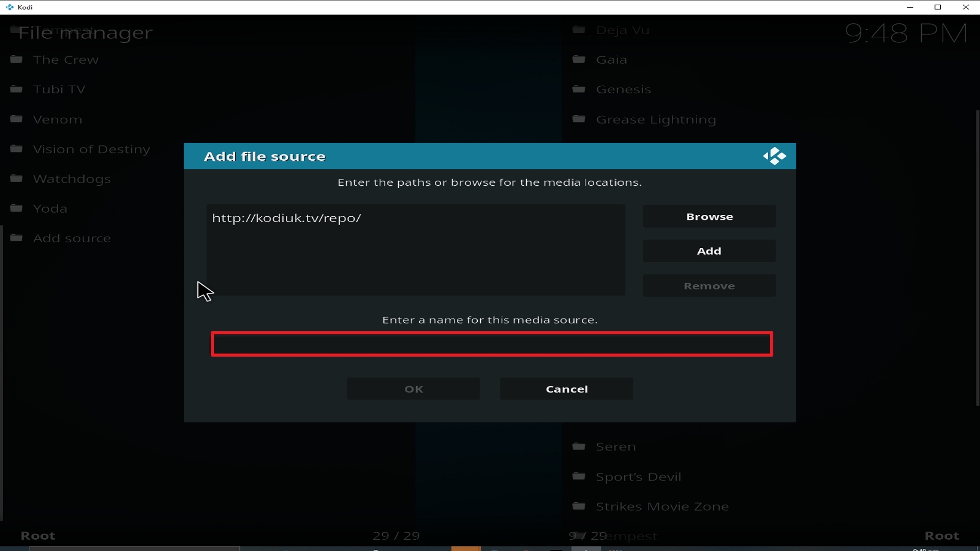The width and height of the screenshot is (980, 551).
Task: Select The Crew source label
Action: pos(66,60)
